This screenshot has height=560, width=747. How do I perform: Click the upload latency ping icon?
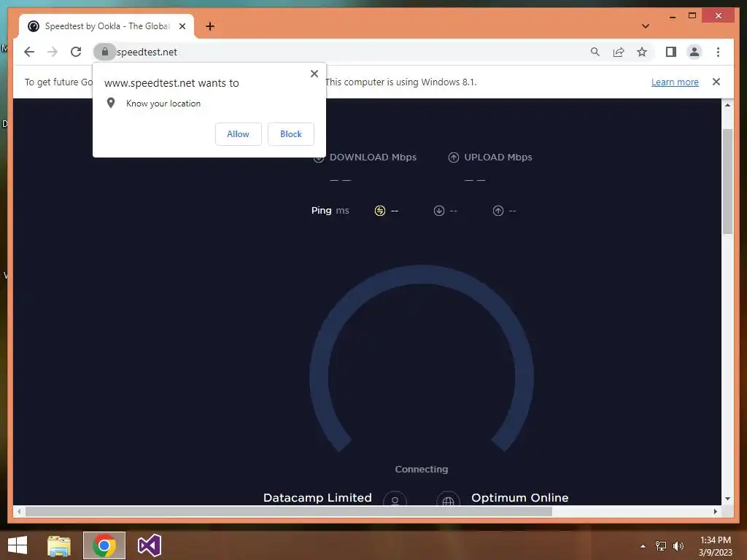pos(498,211)
